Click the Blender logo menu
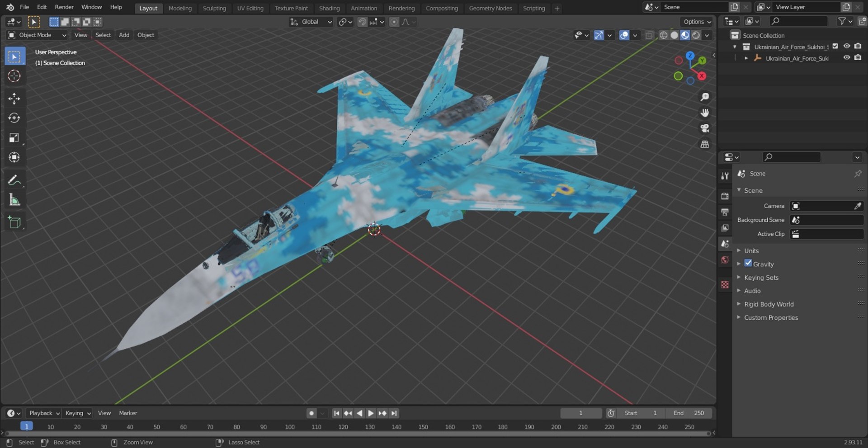This screenshot has width=868, height=448. click(x=10, y=7)
